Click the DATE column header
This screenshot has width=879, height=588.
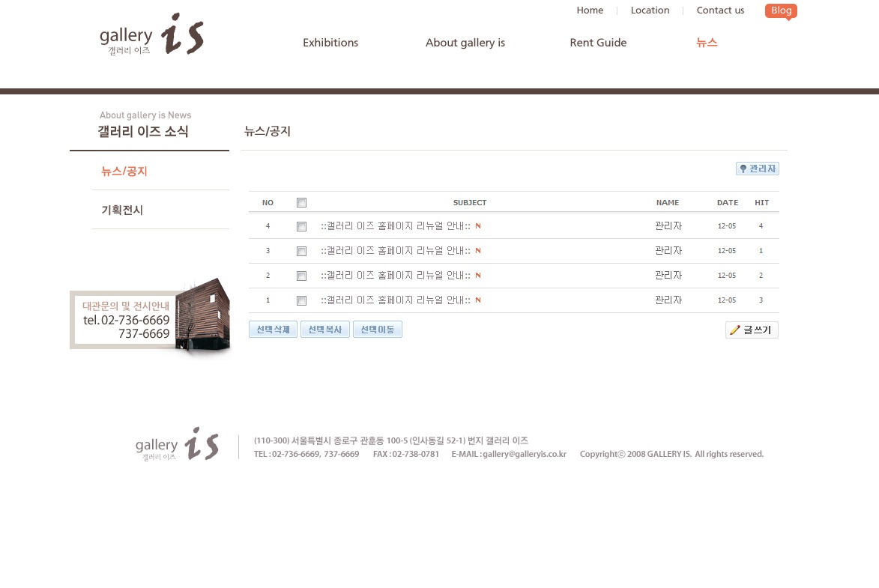(x=728, y=202)
